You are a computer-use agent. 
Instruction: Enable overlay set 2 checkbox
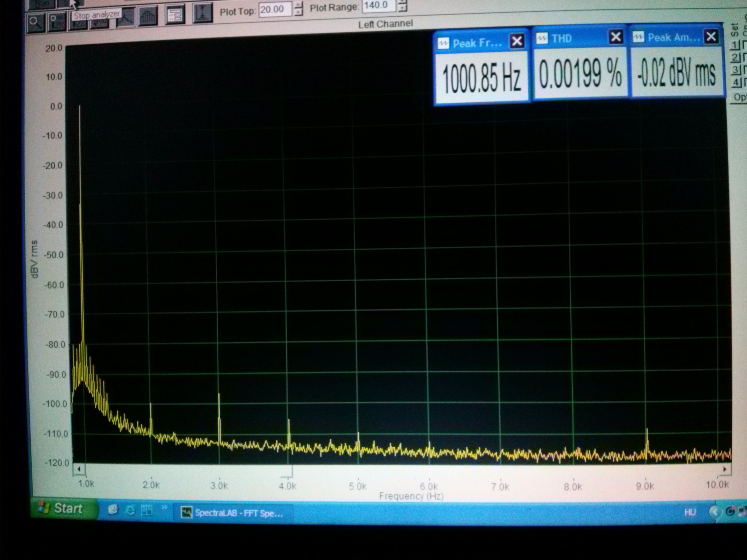pyautogui.click(x=745, y=57)
